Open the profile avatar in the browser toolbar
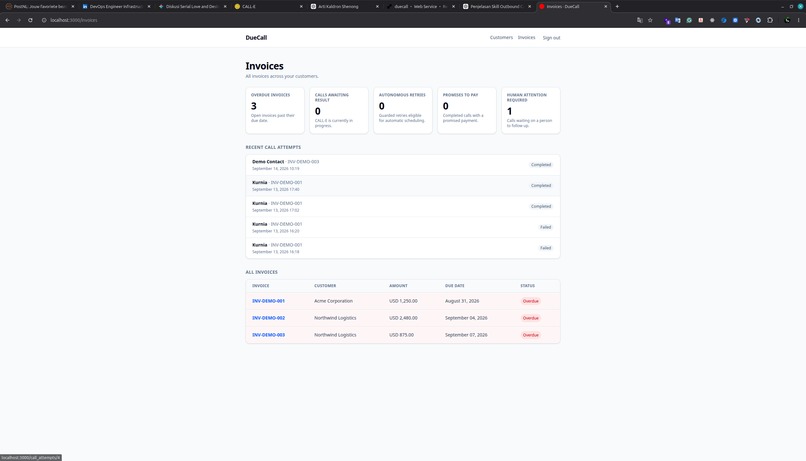The width and height of the screenshot is (806, 461). [787, 20]
